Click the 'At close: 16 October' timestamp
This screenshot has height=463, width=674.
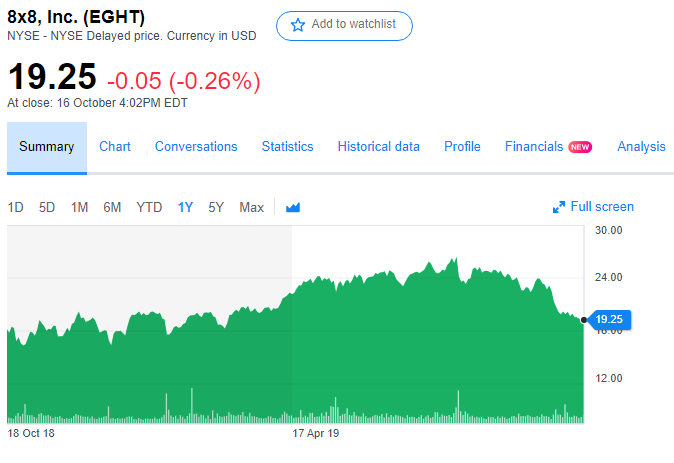click(98, 103)
